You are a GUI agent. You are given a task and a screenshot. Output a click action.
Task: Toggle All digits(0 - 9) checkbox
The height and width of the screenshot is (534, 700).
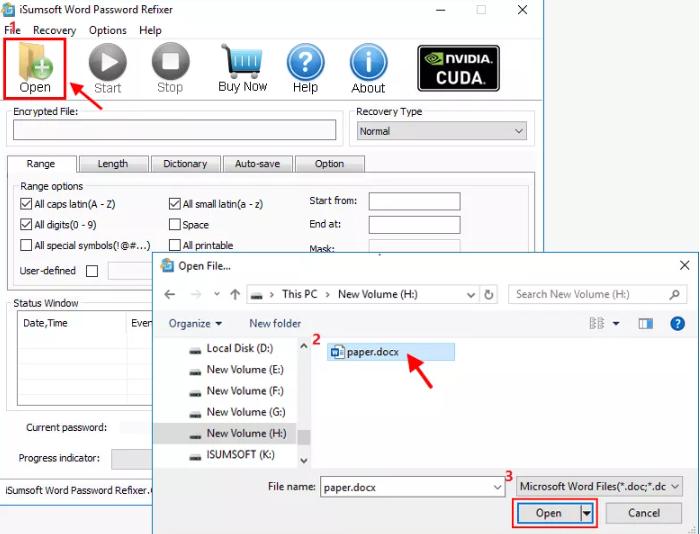coord(26,225)
